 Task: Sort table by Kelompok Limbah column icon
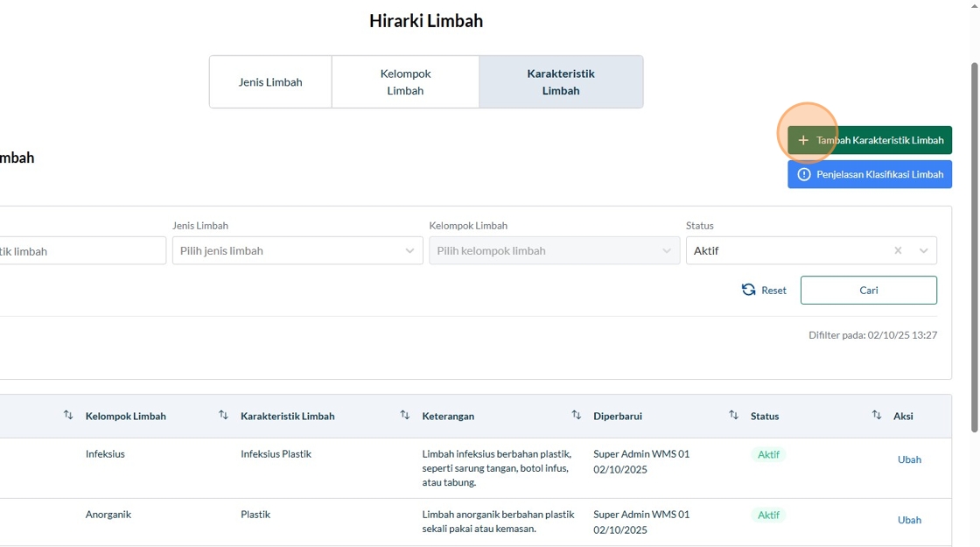223,415
